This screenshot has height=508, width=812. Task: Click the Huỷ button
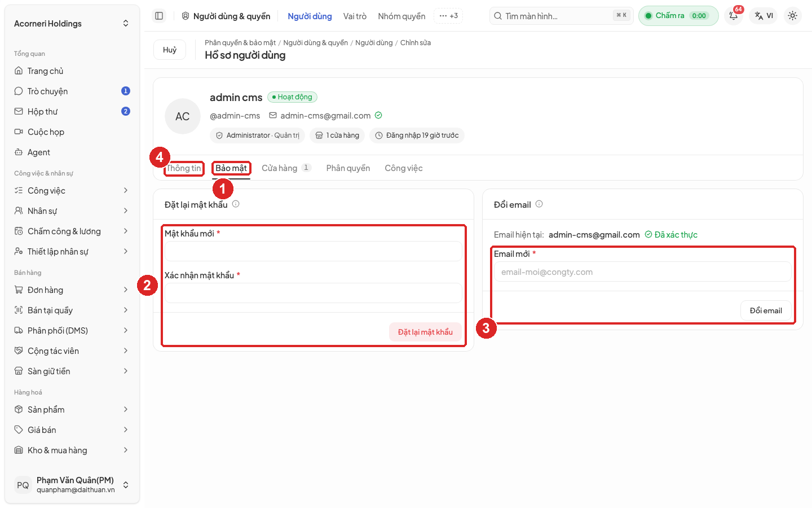[x=170, y=50]
